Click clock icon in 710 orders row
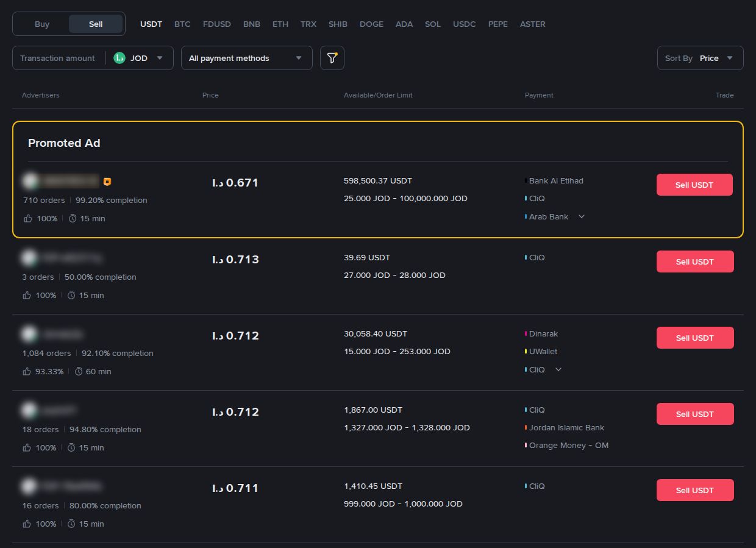Screen dimensions: 756x548 coord(73,218)
